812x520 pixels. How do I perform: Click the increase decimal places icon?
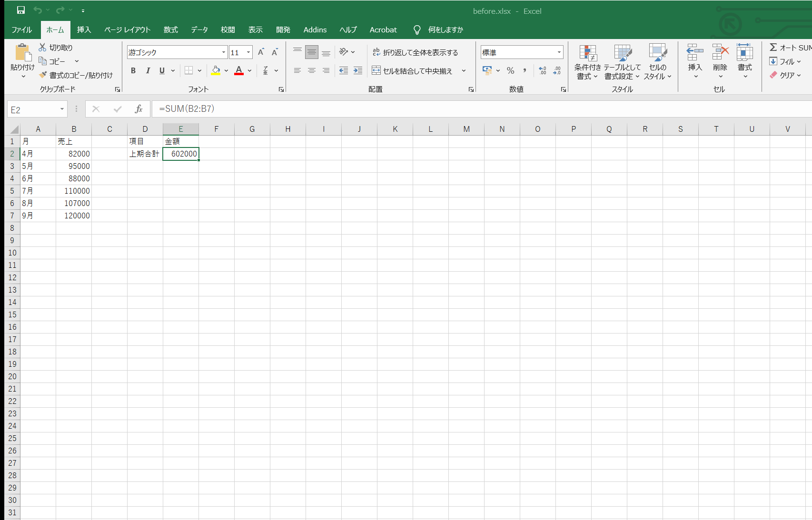543,70
